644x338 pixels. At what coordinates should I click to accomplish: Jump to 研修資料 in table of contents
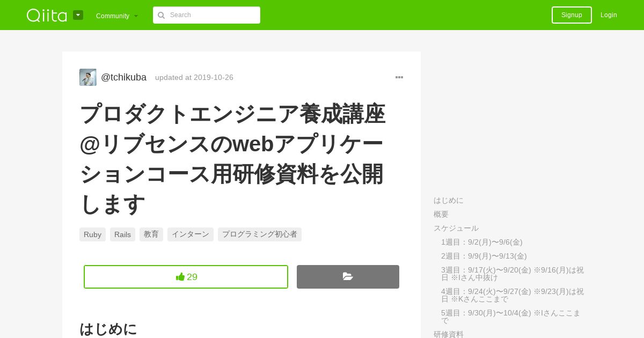tap(449, 334)
